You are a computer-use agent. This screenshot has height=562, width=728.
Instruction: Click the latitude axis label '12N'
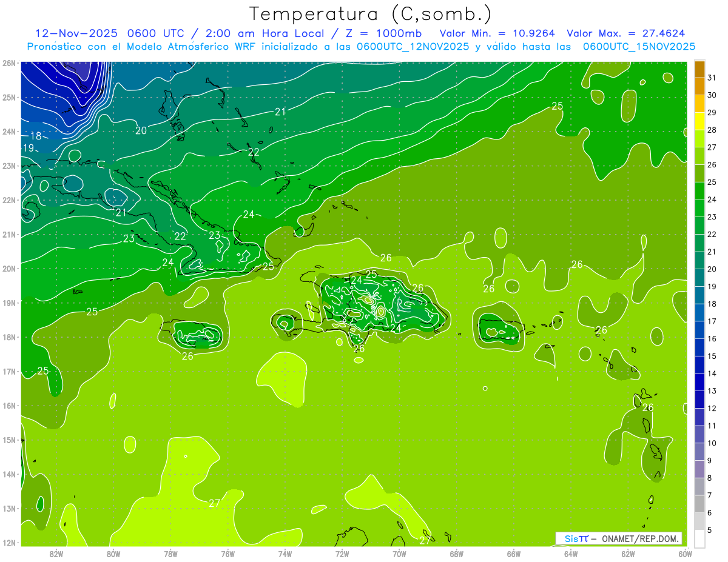[8, 543]
